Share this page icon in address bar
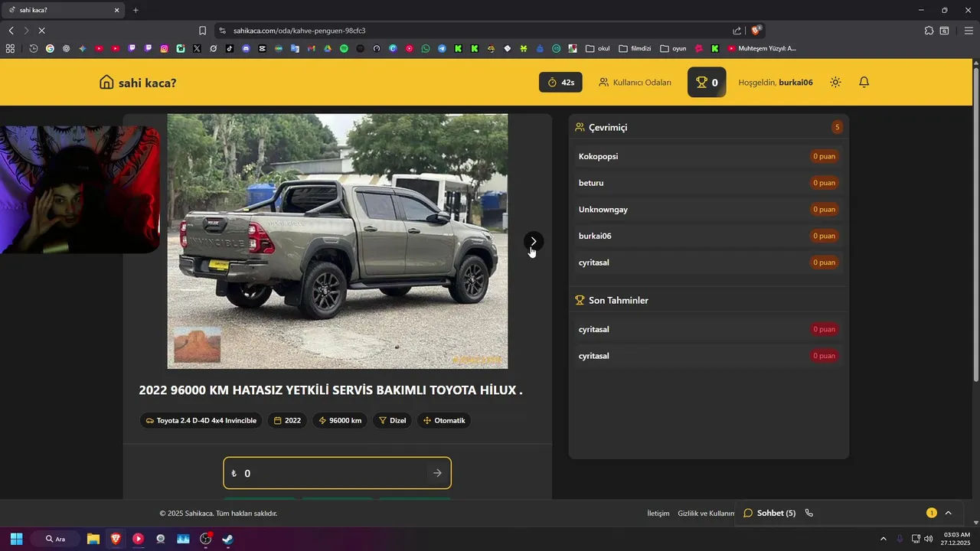This screenshot has width=980, height=551. [x=737, y=31]
